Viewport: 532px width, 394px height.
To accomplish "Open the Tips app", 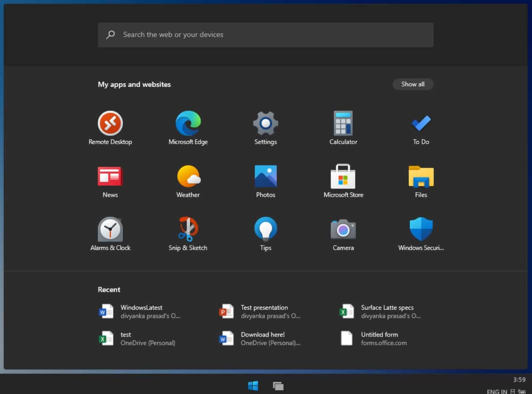I will coord(266,234).
